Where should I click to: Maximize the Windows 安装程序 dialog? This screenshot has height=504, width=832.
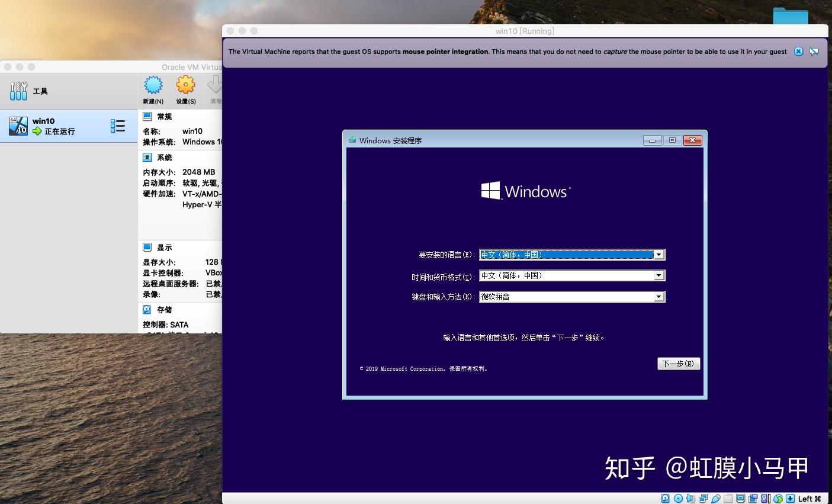(672, 140)
